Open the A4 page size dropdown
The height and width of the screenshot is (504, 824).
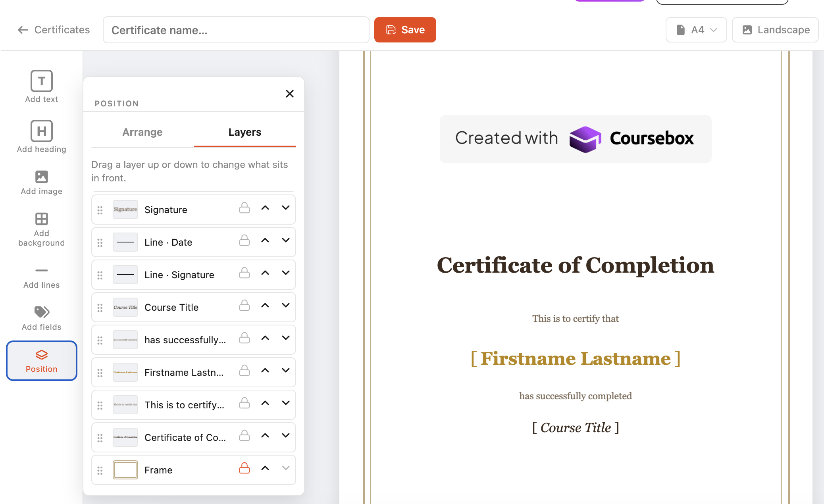696,30
